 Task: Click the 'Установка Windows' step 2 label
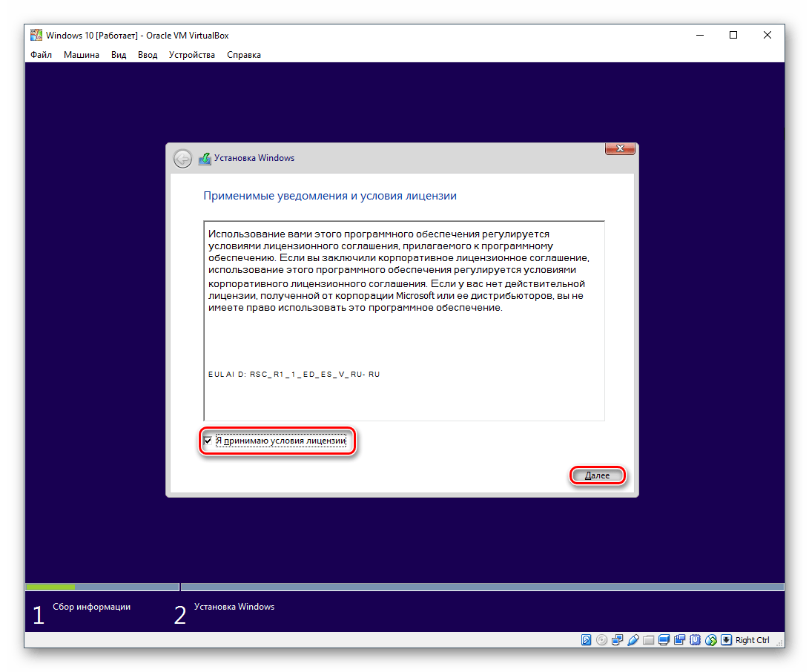click(234, 607)
